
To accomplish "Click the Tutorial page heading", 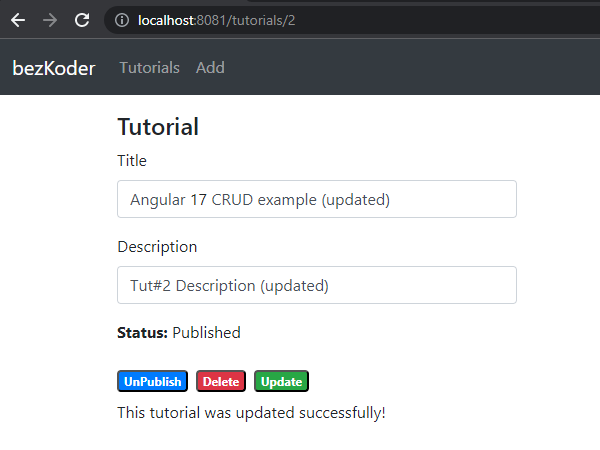I will coord(158,127).
